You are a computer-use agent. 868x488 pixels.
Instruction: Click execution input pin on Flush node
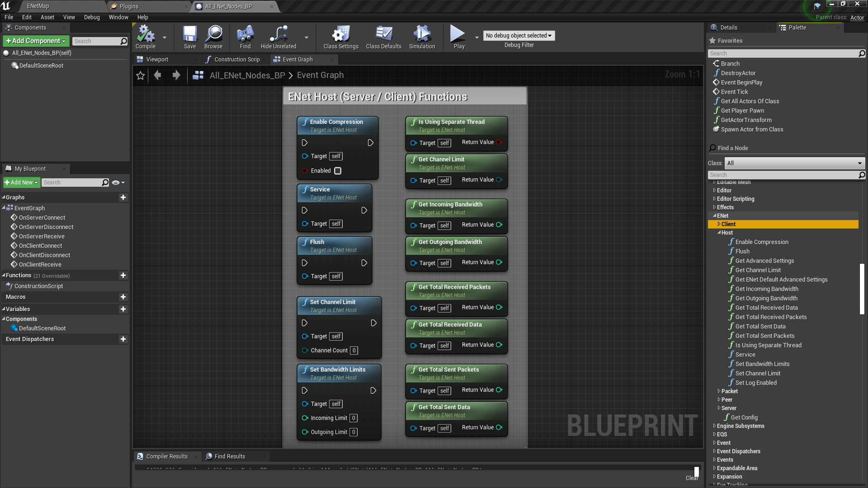pos(305,263)
